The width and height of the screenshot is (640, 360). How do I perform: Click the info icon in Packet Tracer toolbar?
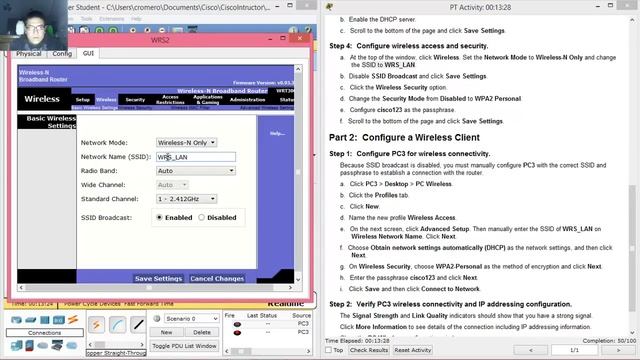tap(293, 30)
